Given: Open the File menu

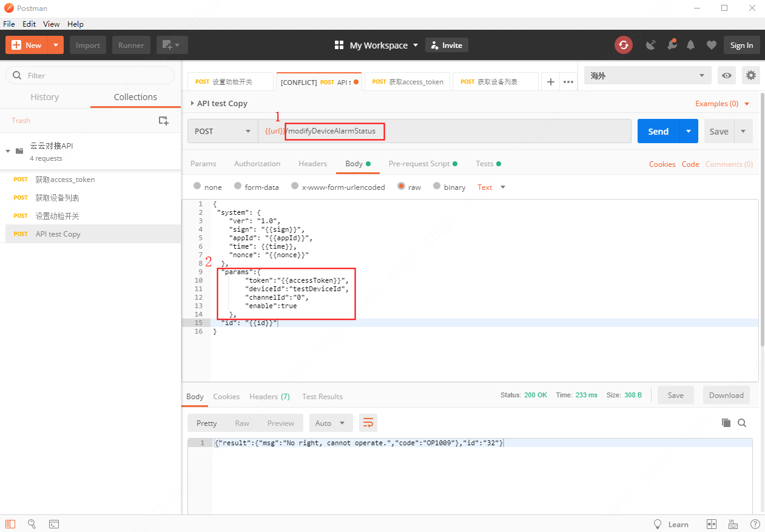Looking at the screenshot, I should pyautogui.click(x=9, y=24).
